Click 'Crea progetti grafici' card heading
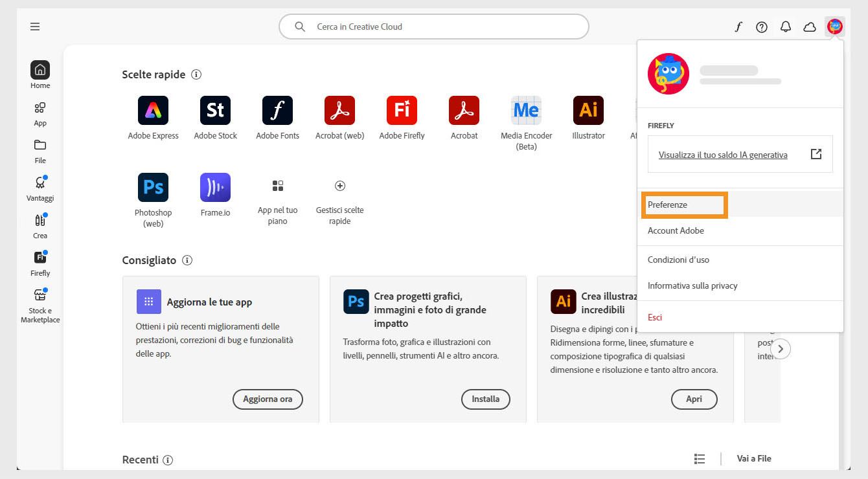This screenshot has width=868, height=479. pos(430,309)
